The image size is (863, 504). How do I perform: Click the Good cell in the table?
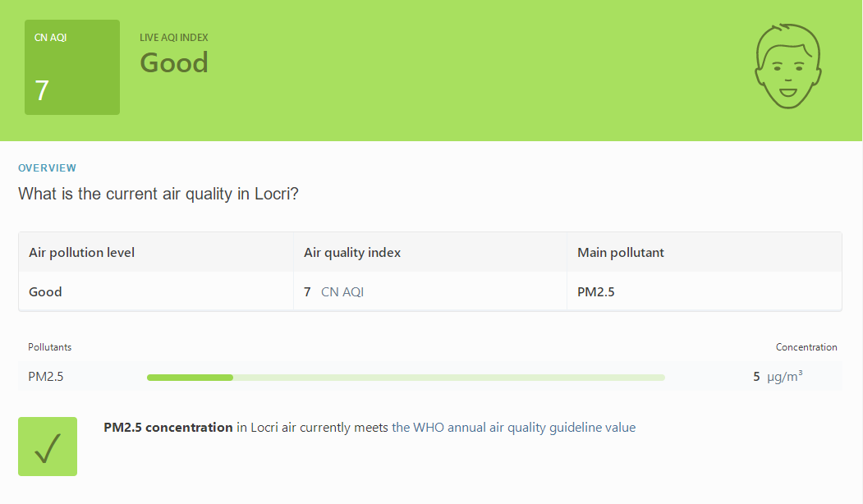pyautogui.click(x=45, y=291)
